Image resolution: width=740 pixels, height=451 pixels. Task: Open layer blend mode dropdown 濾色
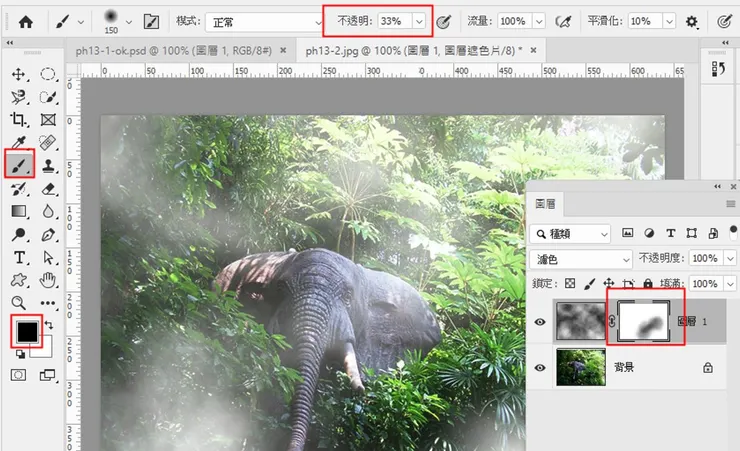click(x=580, y=259)
